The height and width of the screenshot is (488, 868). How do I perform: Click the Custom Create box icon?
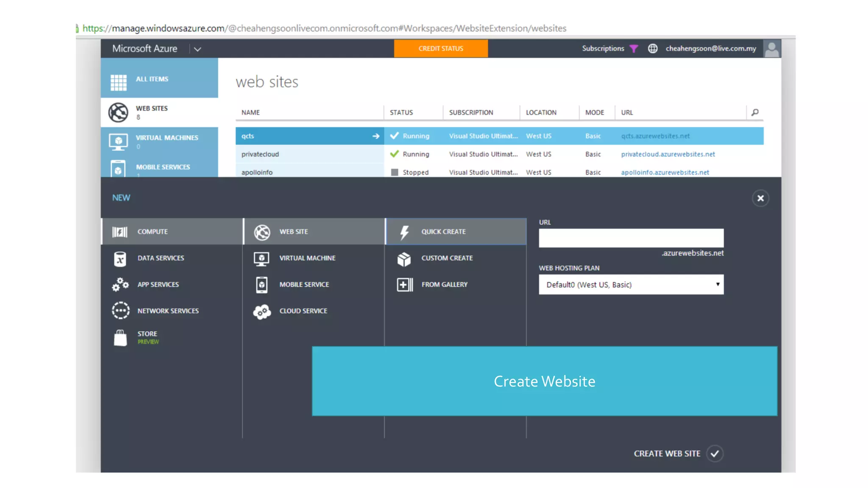coord(404,259)
